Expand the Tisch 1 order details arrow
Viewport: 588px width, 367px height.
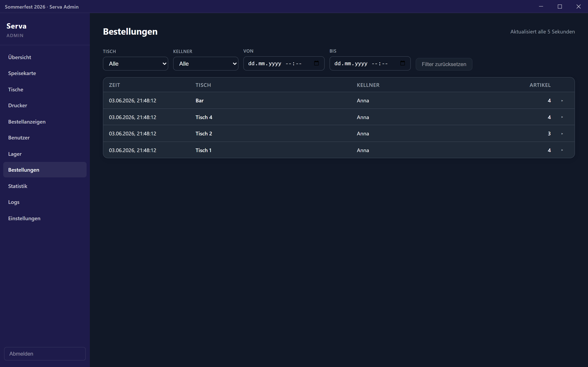coord(562,150)
